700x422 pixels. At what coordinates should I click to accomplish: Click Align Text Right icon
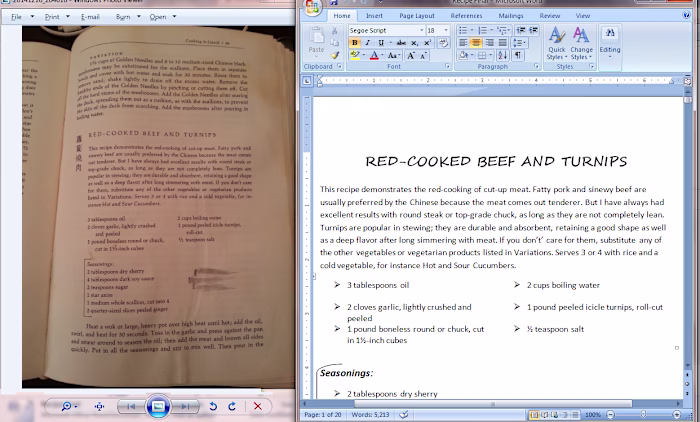coord(489,43)
